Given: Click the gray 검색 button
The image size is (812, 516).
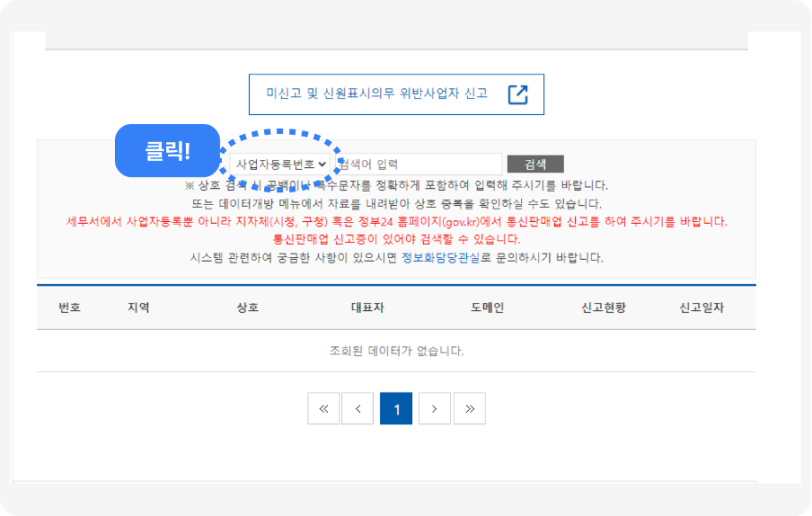Looking at the screenshot, I should click(x=535, y=165).
